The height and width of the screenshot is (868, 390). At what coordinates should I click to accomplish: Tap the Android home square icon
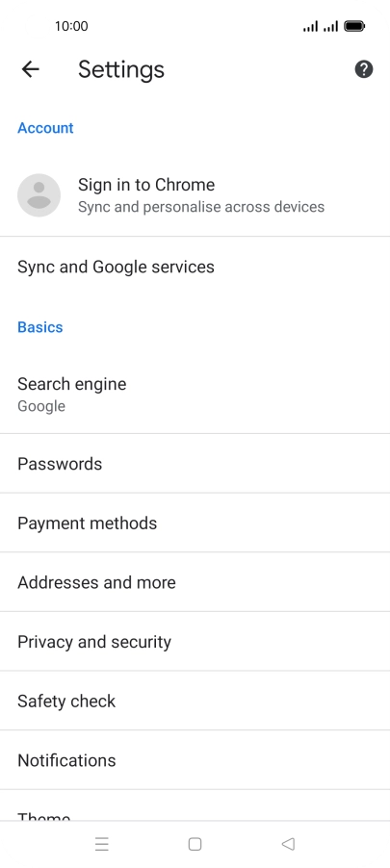click(195, 844)
